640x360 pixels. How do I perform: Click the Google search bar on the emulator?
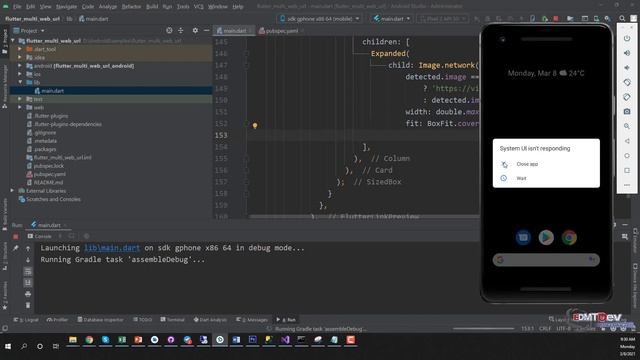click(x=546, y=260)
